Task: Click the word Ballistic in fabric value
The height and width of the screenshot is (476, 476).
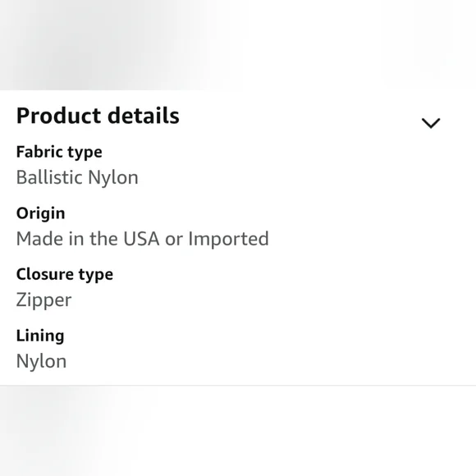Action: click(48, 177)
